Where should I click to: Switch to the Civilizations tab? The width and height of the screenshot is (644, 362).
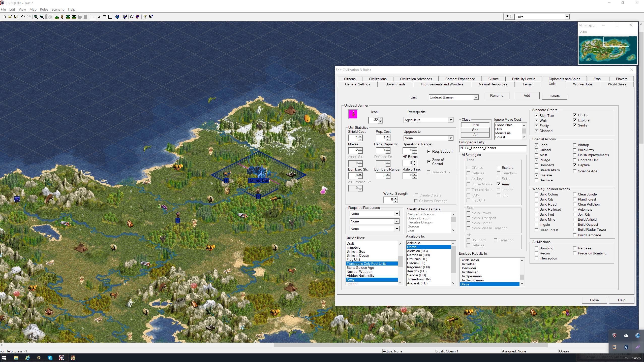378,79
